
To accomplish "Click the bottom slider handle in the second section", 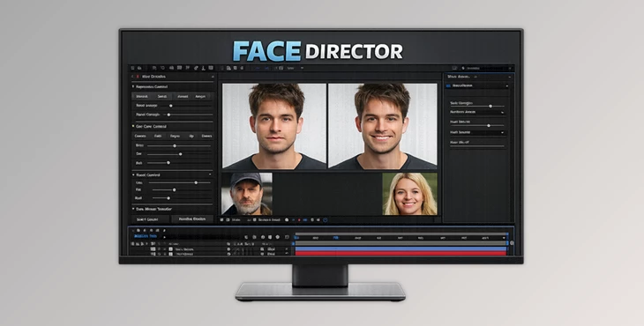I will (168, 163).
